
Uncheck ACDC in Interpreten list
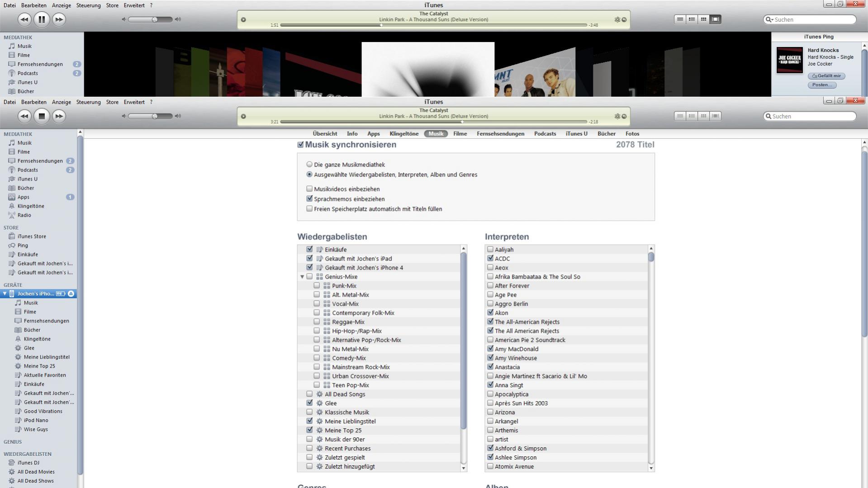point(490,258)
